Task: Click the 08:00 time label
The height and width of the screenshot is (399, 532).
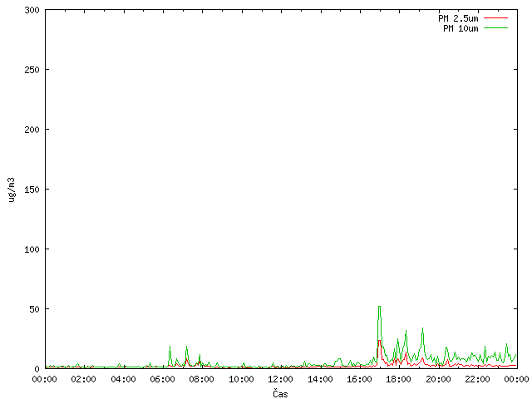Action: (x=201, y=379)
